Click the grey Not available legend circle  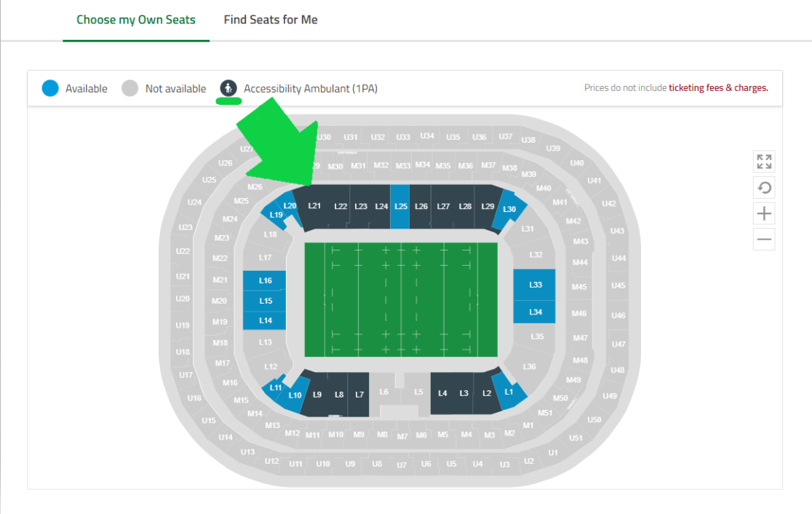click(x=130, y=89)
